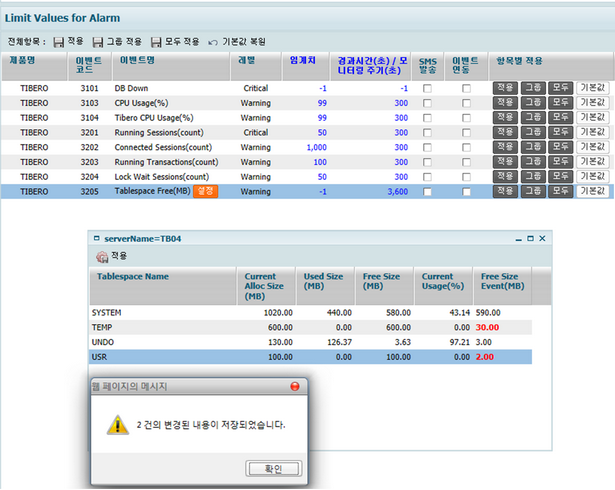Click 적용 button in DB Down row

tap(505, 88)
